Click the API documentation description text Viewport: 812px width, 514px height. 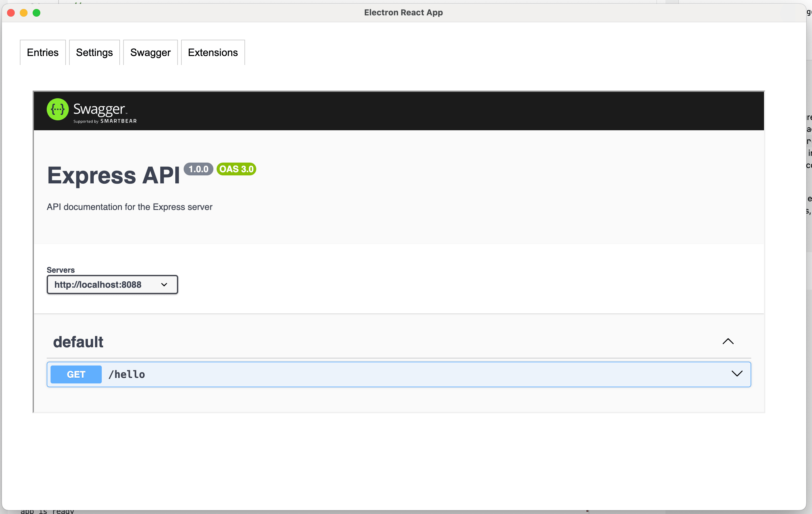[x=130, y=207]
